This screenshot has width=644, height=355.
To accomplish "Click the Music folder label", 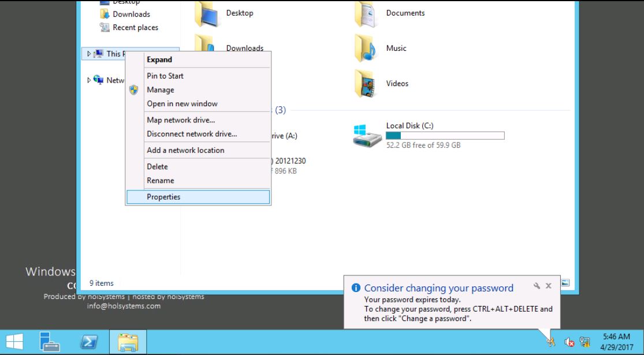I will (396, 48).
